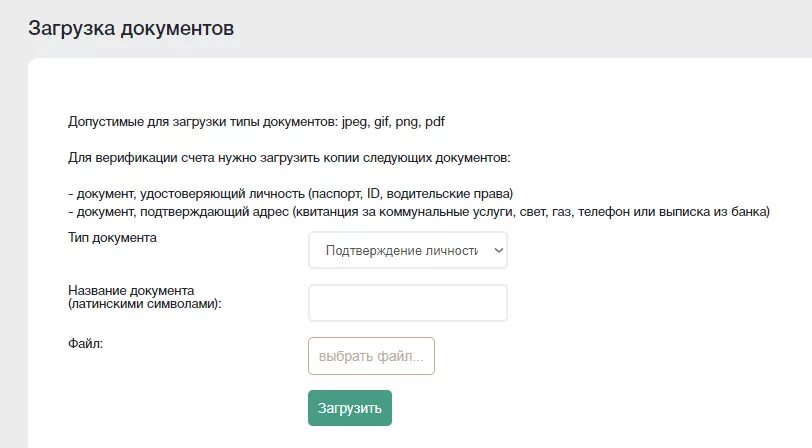This screenshot has height=448, width=812.
Task: Open the Тип документа dropdown
Action: [x=408, y=250]
